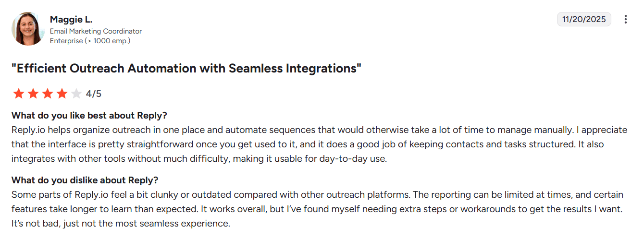Open the "Efficient Outreach Automation" review title
The height and width of the screenshot is (239, 644).
pos(186,69)
